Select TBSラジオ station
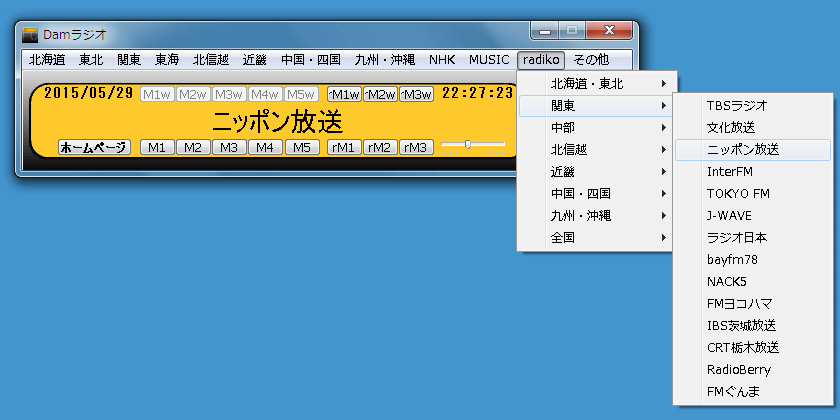This screenshot has height=420, width=840. pos(753,106)
